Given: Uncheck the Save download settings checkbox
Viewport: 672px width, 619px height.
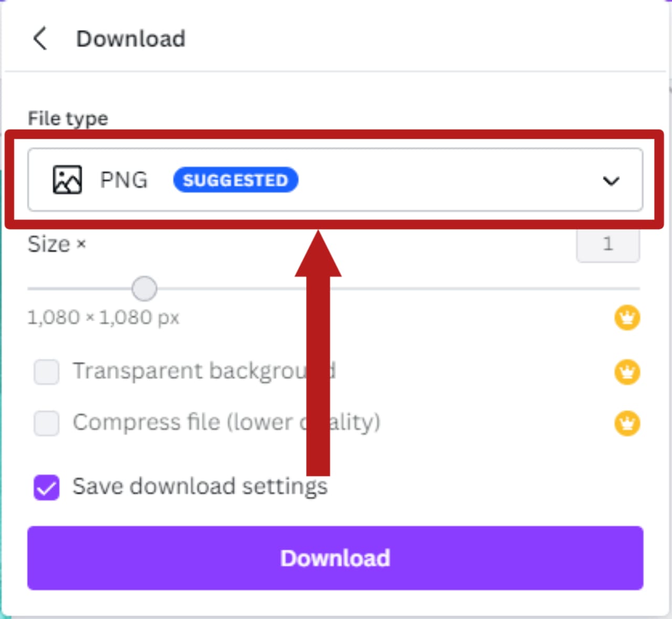Looking at the screenshot, I should pyautogui.click(x=47, y=487).
